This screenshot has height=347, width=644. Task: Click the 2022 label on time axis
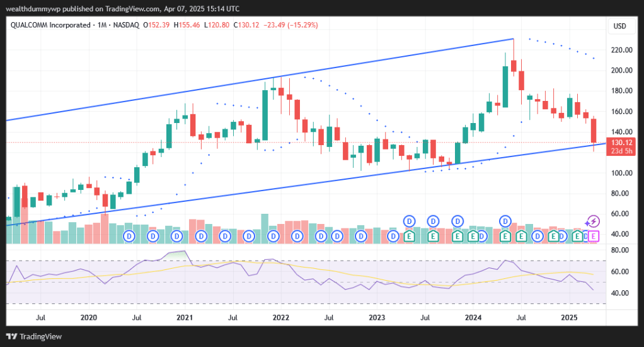point(280,317)
